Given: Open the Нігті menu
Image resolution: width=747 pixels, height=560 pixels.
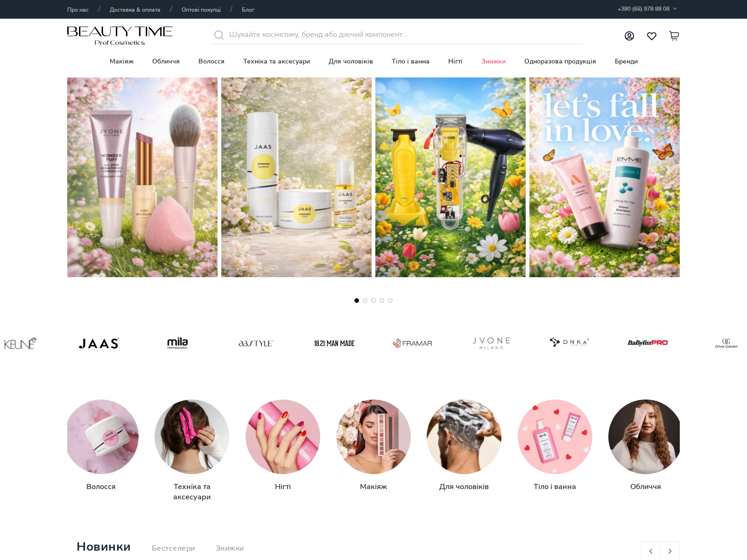Looking at the screenshot, I should click(x=455, y=61).
